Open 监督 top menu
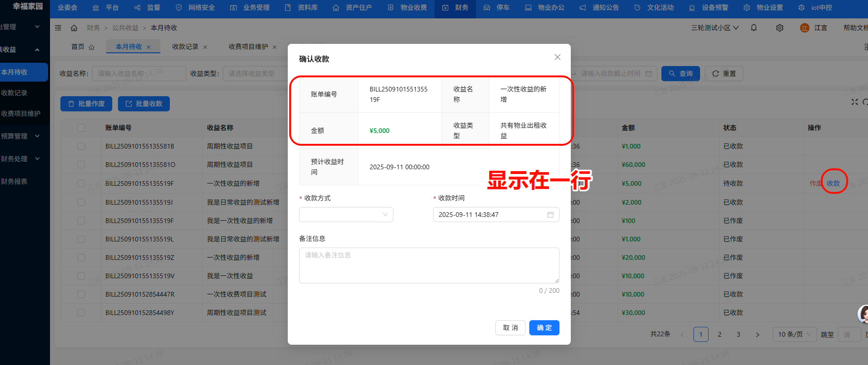The height and width of the screenshot is (365, 868). (x=147, y=8)
